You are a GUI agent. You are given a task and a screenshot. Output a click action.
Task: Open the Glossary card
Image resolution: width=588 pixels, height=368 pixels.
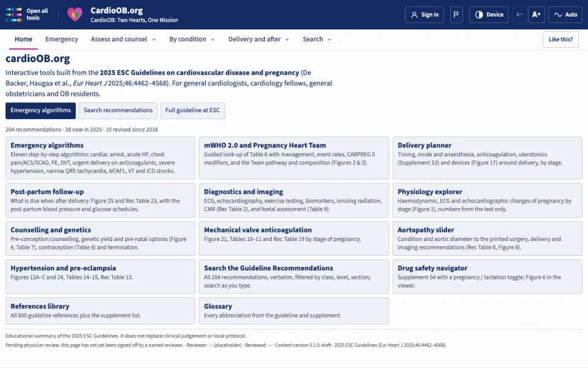click(294, 311)
